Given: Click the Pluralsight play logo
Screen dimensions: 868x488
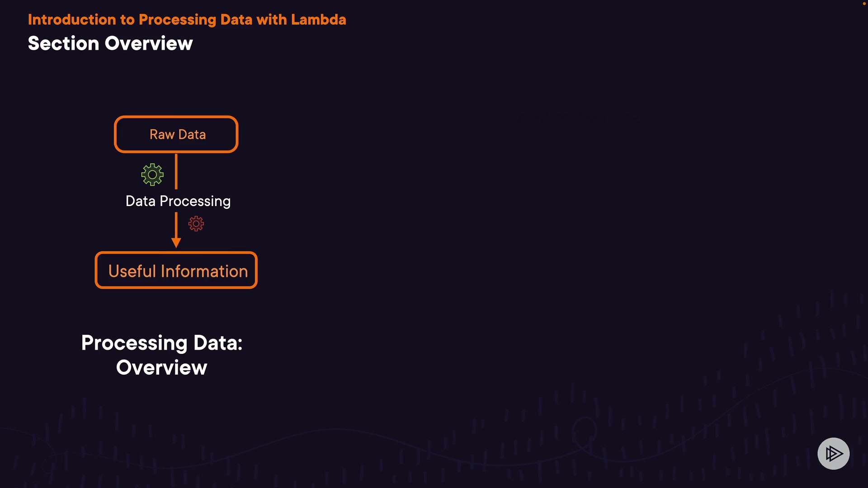Looking at the screenshot, I should coord(833,453).
